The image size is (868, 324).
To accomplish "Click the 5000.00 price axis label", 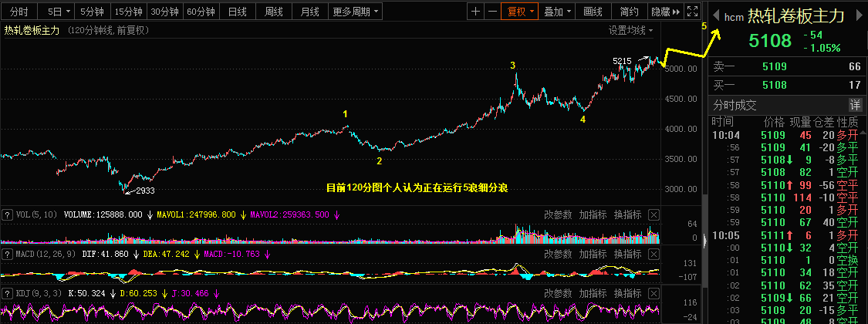I will [681, 69].
